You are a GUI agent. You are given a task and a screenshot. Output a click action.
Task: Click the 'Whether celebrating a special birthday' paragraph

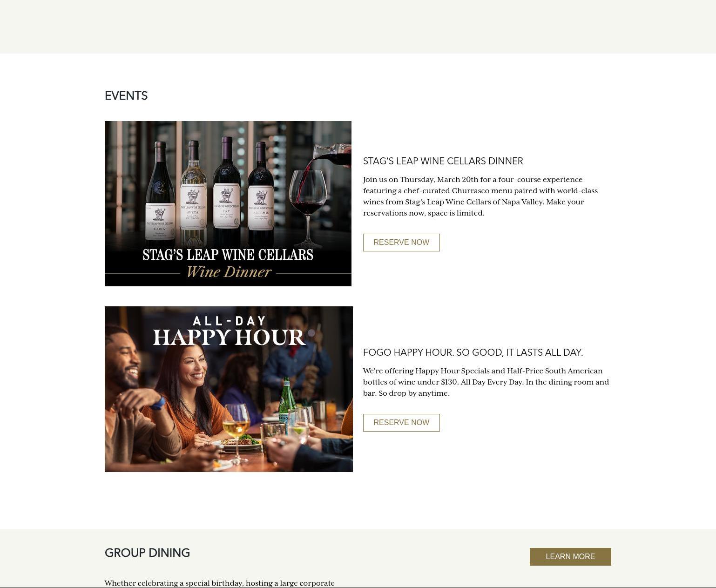220,583
